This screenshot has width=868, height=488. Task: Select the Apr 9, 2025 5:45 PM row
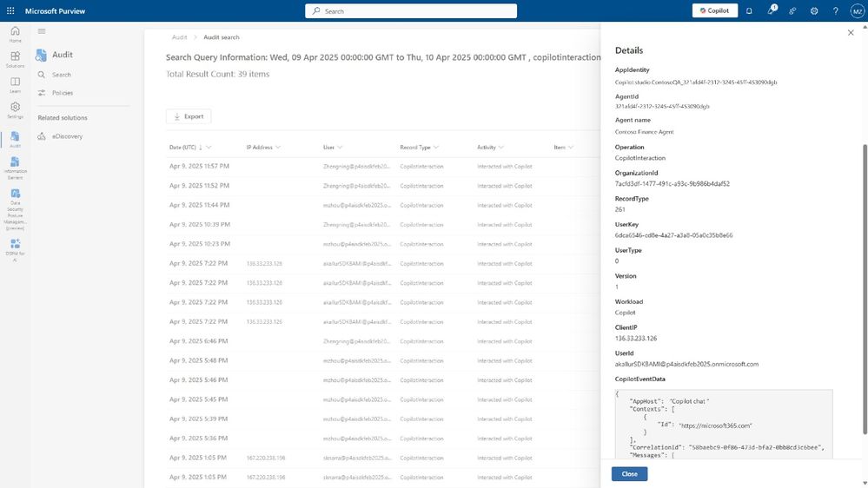[383, 399]
